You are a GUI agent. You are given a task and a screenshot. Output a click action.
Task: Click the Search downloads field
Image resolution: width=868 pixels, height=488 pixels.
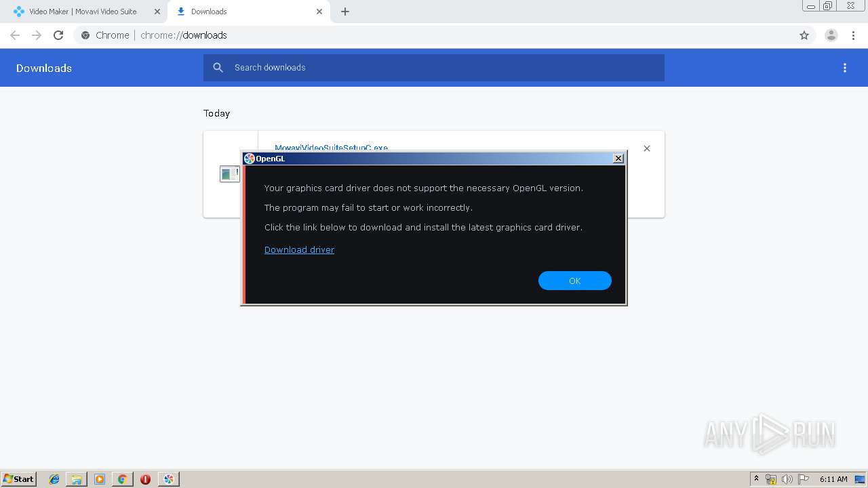click(x=434, y=68)
